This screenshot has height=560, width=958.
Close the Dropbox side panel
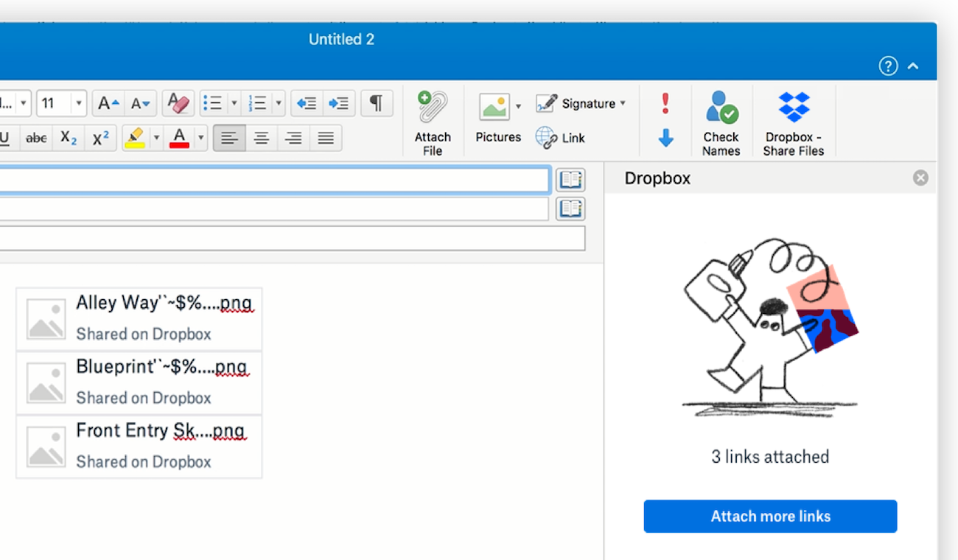click(x=920, y=178)
